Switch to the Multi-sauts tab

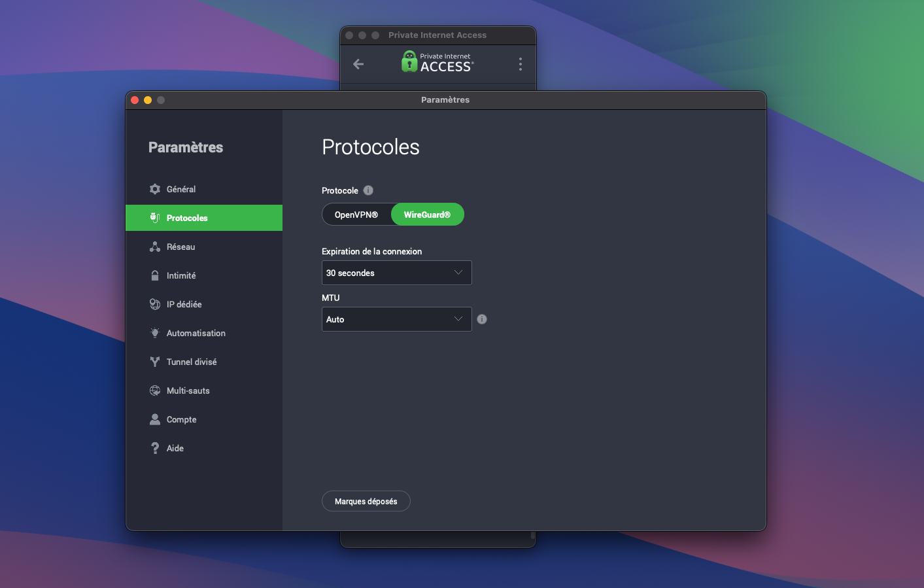[204, 390]
